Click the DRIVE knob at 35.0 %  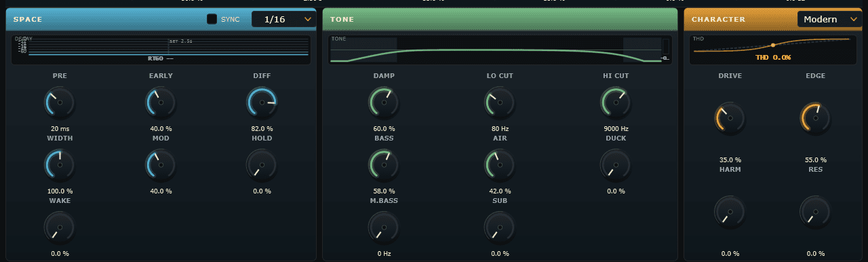click(730, 119)
